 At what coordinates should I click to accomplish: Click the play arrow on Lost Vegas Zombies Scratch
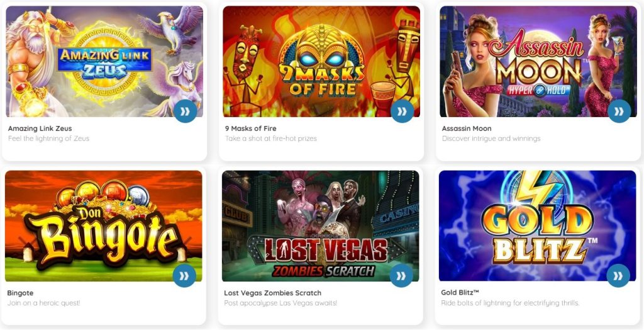pyautogui.click(x=401, y=276)
